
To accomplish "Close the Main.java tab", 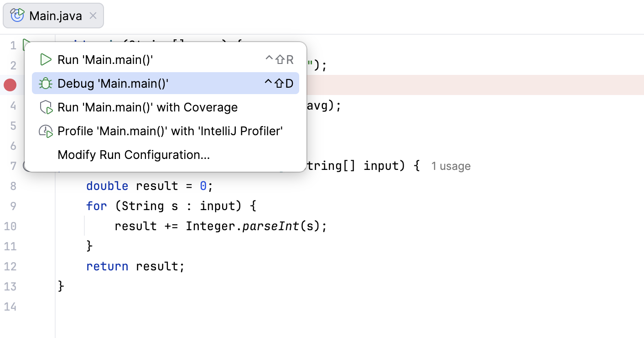I will pos(93,15).
